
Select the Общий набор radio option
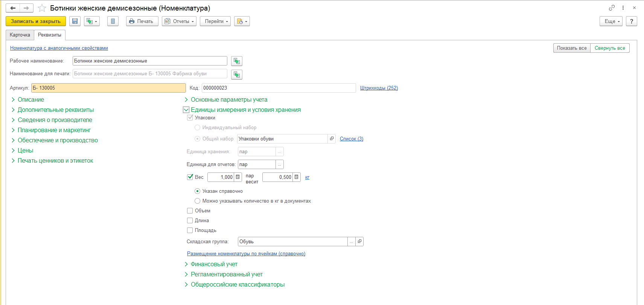197,139
